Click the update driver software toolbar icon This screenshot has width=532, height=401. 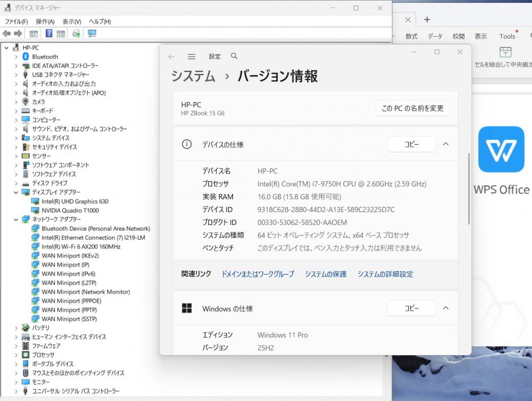click(76, 34)
